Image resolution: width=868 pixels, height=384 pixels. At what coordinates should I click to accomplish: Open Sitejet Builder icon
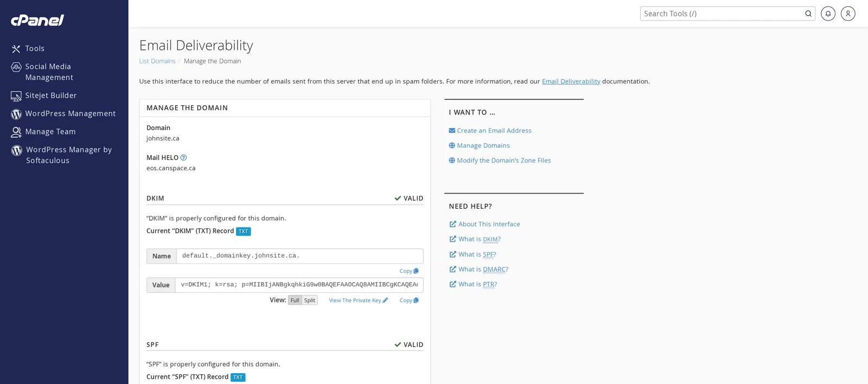click(16, 96)
